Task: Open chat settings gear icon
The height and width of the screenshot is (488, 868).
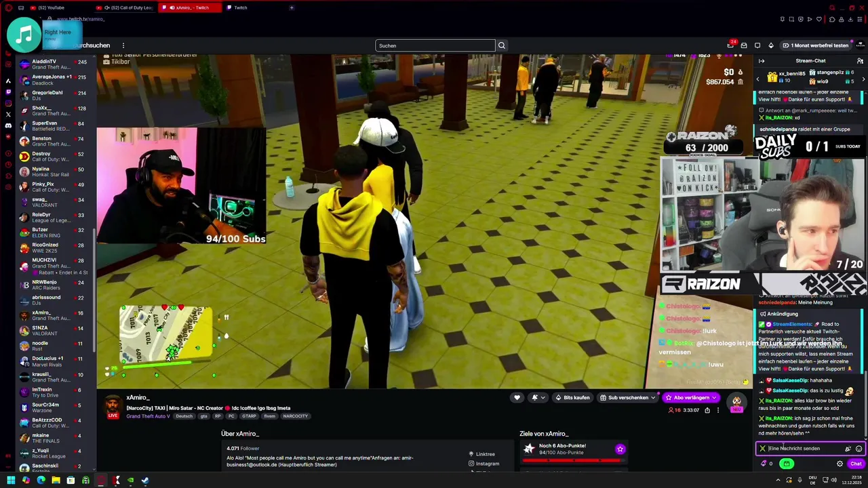Action: tap(840, 464)
